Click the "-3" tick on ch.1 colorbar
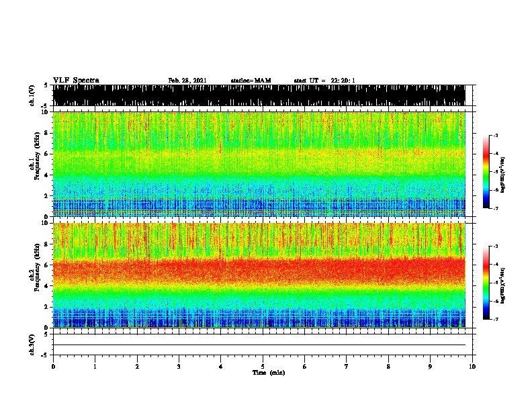 [x=495, y=135]
